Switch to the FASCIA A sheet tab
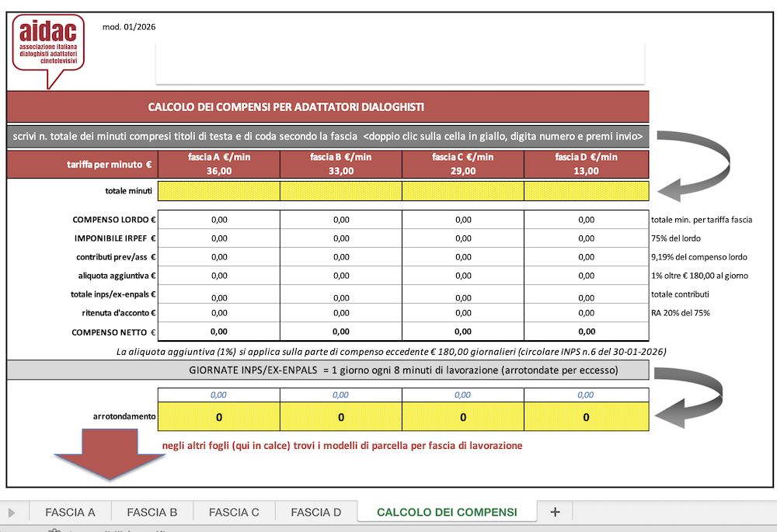 pos(70,512)
